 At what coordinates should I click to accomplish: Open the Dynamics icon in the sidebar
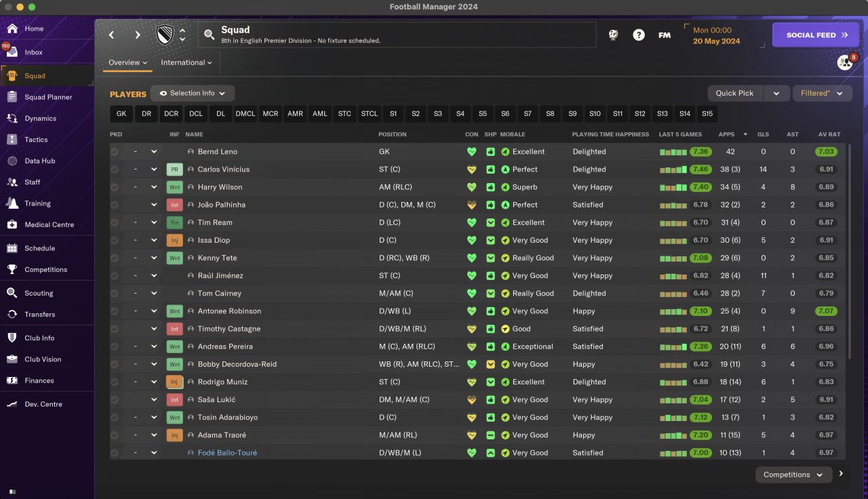12,118
